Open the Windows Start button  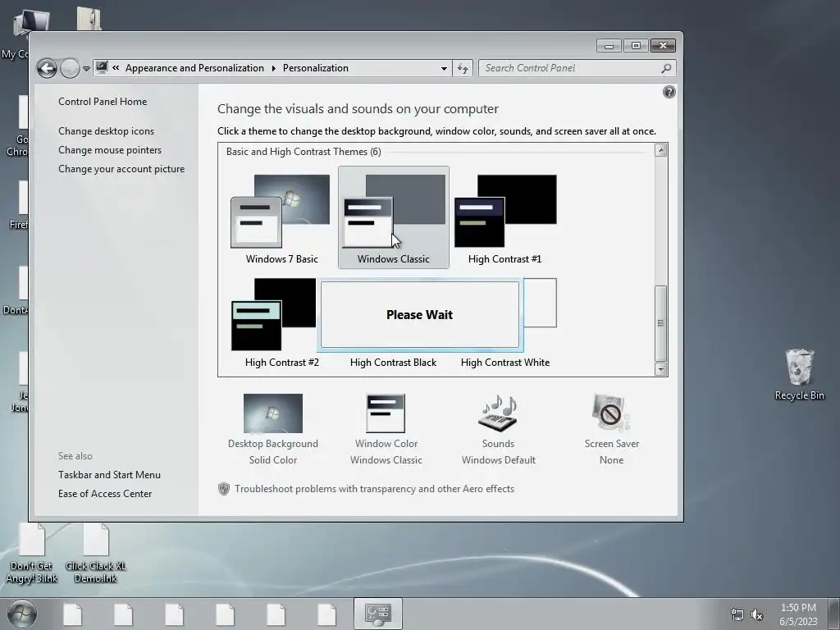click(21, 614)
